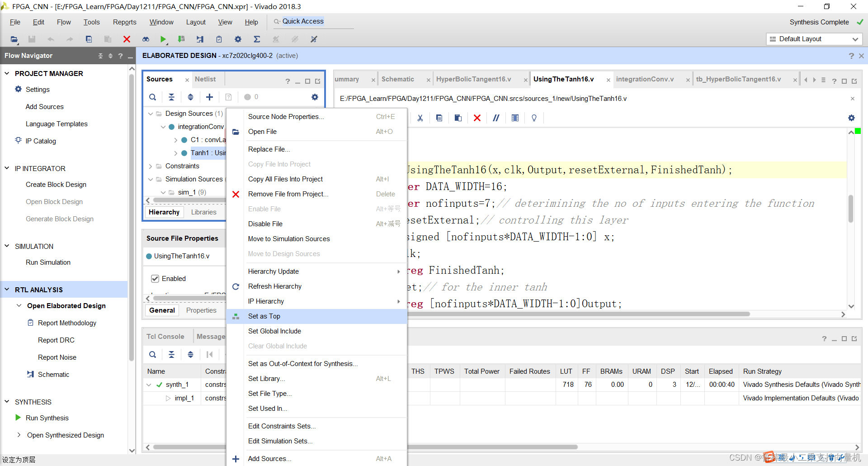
Task: Expand Open Synthesized Design in Flow Navigator
Action: pyautogui.click(x=19, y=435)
